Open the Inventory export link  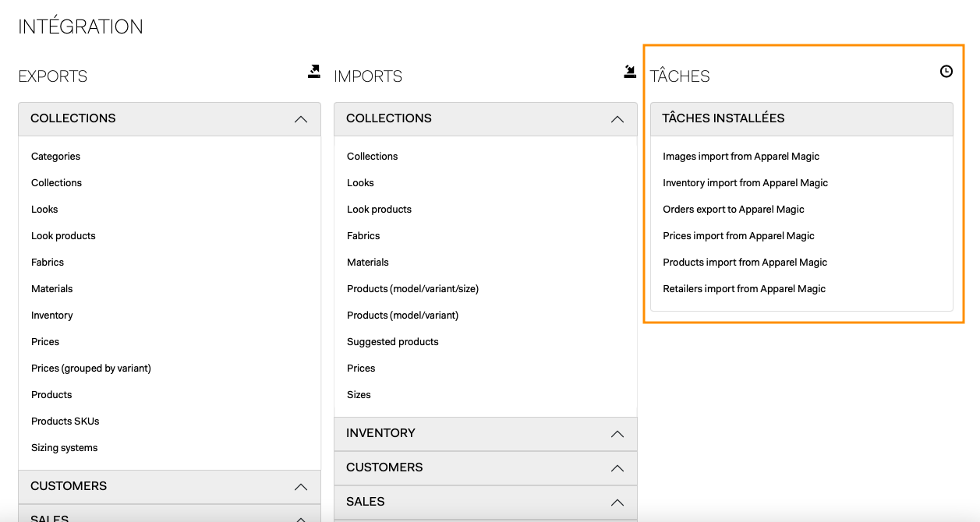point(51,316)
